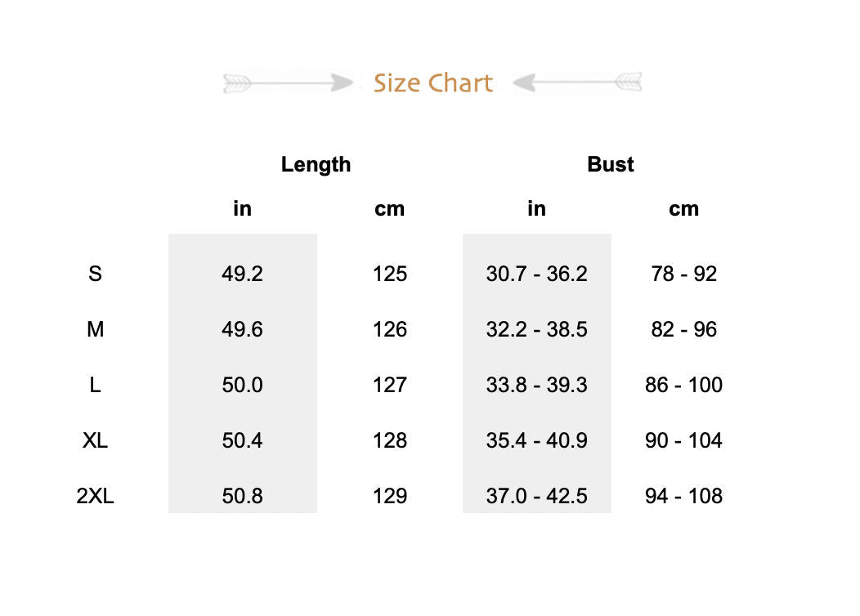860x616 pixels.
Task: Click the L size row label
Action: pyautogui.click(x=95, y=385)
